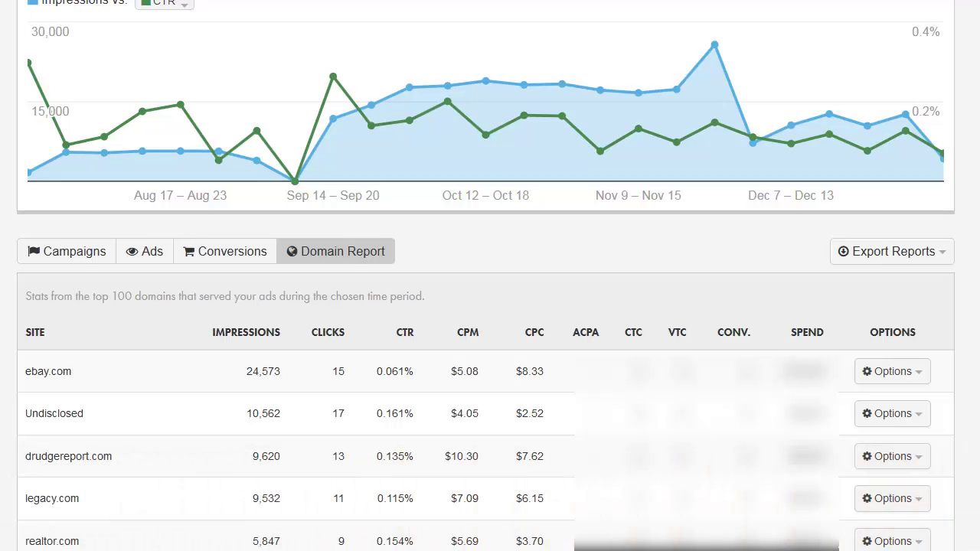The height and width of the screenshot is (551, 980).
Task: Click the CPC value $3.70
Action: tap(530, 541)
